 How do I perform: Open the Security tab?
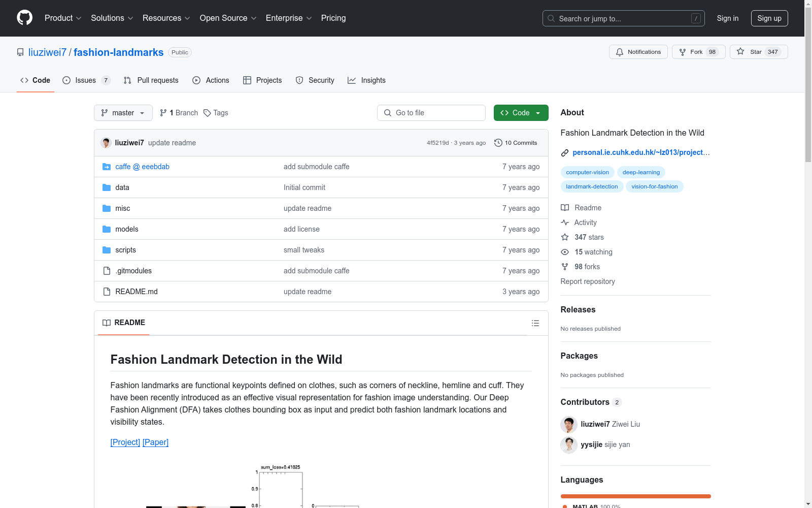click(x=315, y=80)
